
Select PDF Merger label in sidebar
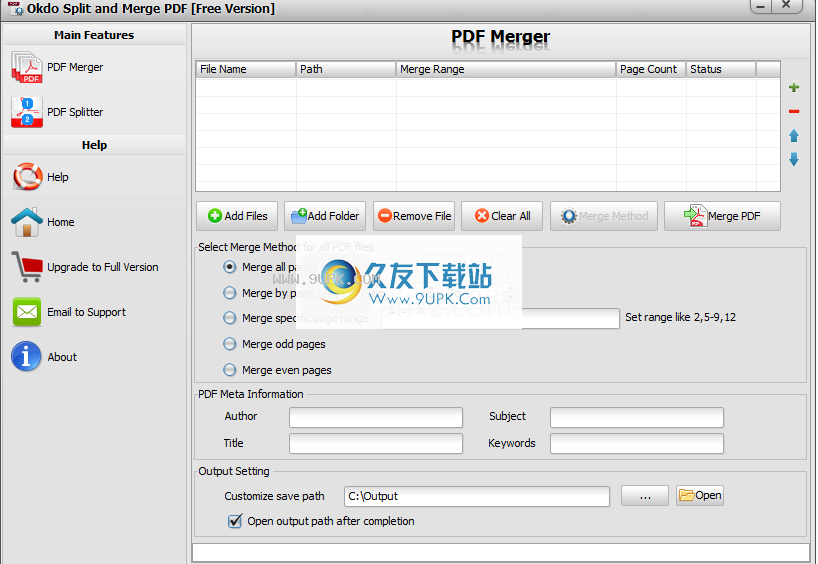point(75,67)
